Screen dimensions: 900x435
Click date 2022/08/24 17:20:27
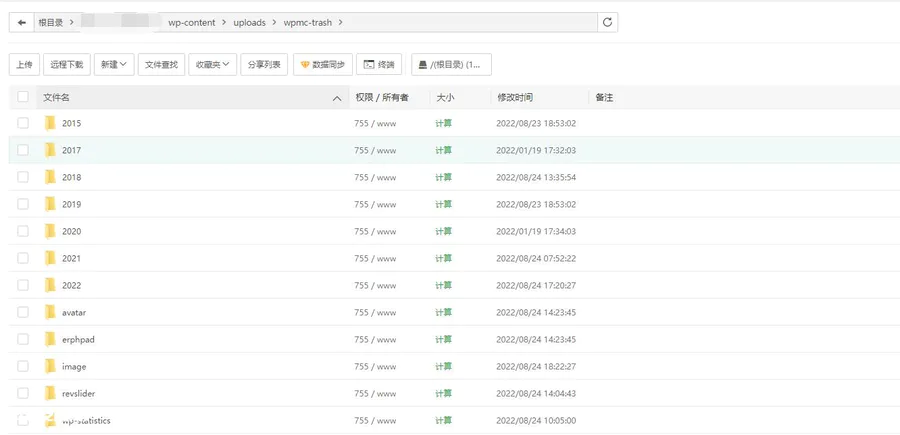tap(536, 285)
